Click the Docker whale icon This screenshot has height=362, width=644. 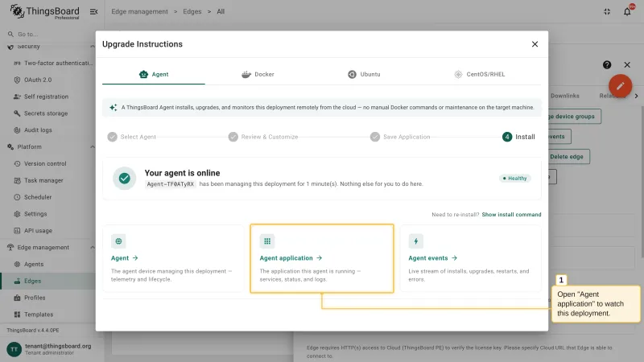(246, 74)
